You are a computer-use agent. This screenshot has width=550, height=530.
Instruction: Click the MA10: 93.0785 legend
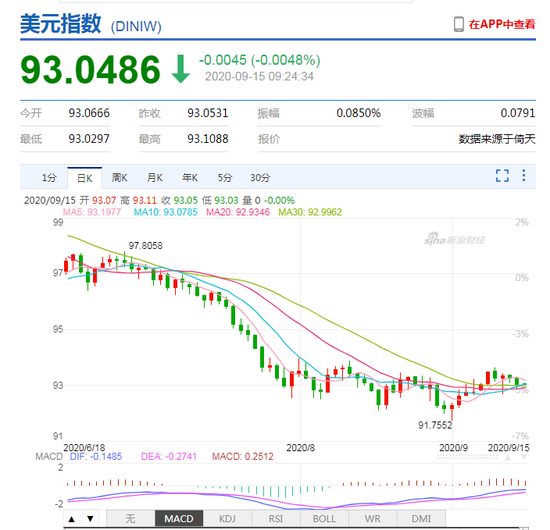click(x=166, y=212)
